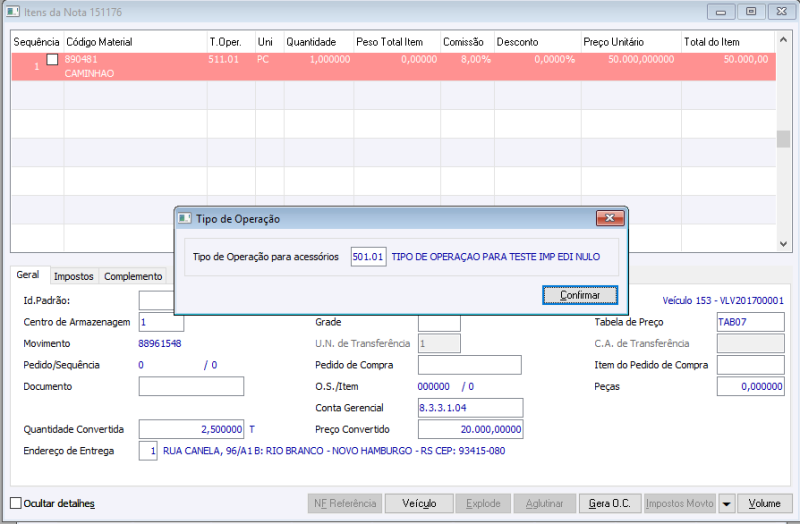This screenshot has height=524, width=800.
Task: Select the Geral tab
Action: pyautogui.click(x=28, y=275)
